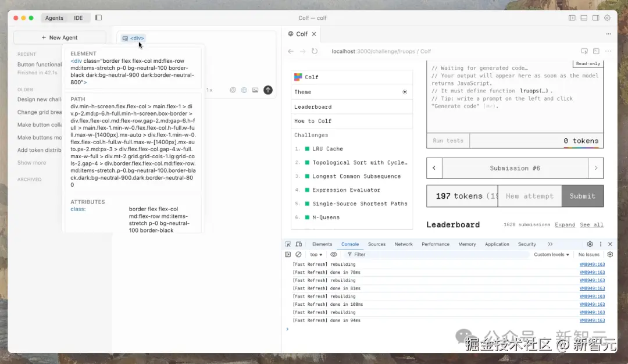The width and height of the screenshot is (628, 364).
Task: Click the image attachment icon in prompt box
Action: point(255,90)
